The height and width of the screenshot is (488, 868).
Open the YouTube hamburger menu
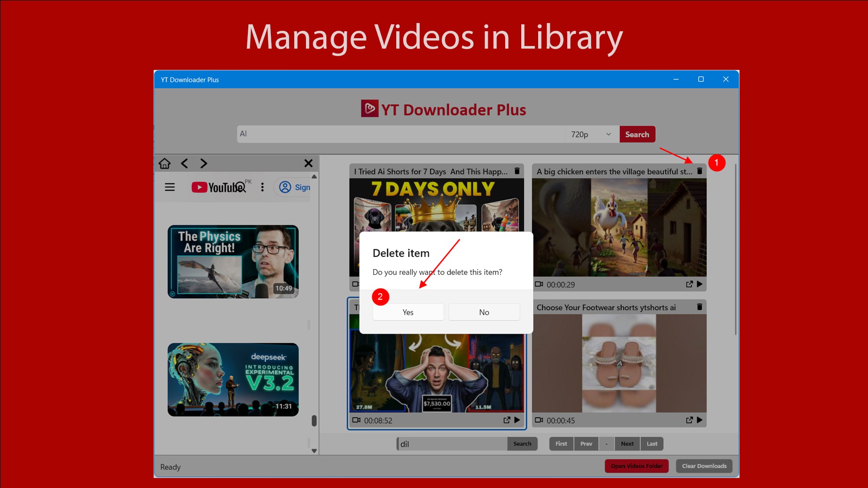click(x=170, y=187)
